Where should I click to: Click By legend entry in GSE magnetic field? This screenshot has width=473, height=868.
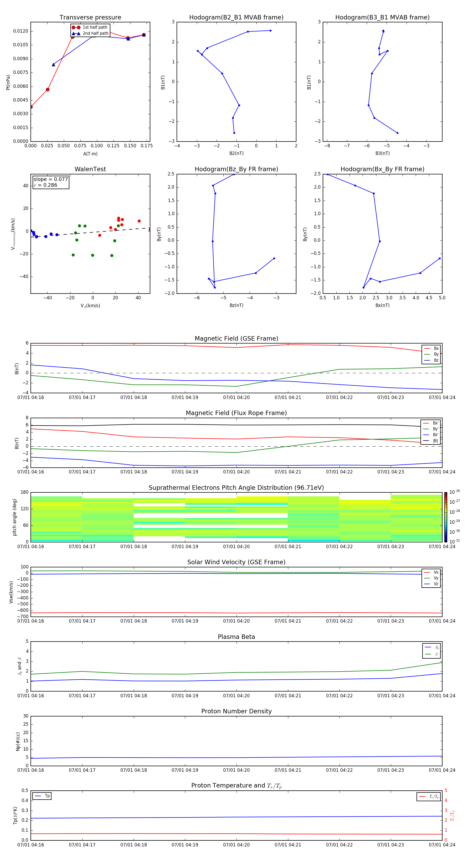pos(431,354)
